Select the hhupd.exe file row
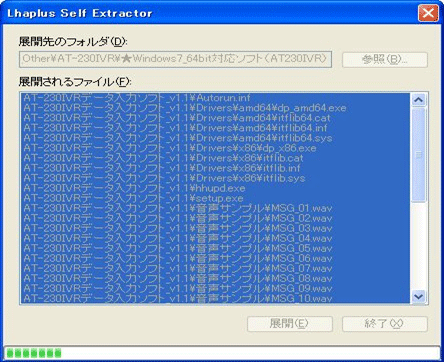Screen dimensions: 444x362 point(215,188)
